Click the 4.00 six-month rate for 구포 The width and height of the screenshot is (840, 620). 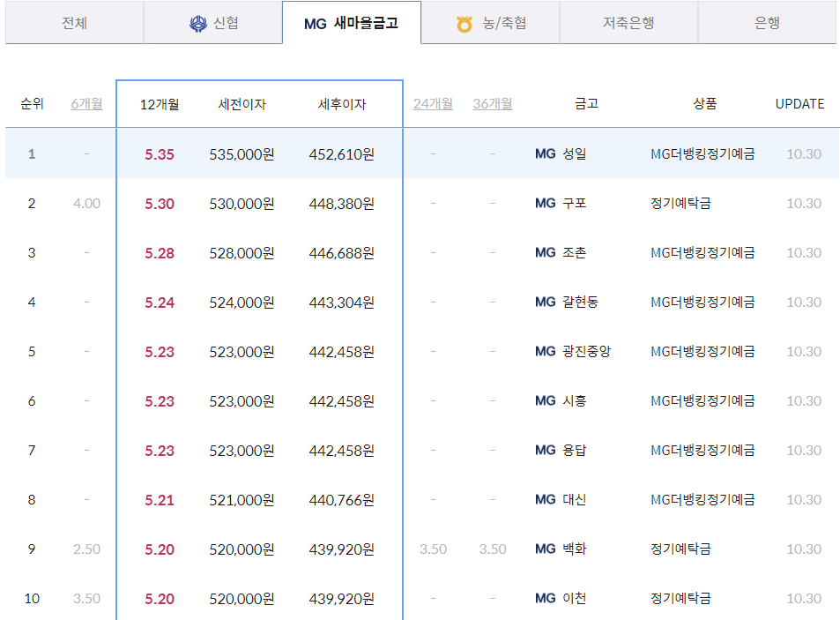(x=86, y=204)
